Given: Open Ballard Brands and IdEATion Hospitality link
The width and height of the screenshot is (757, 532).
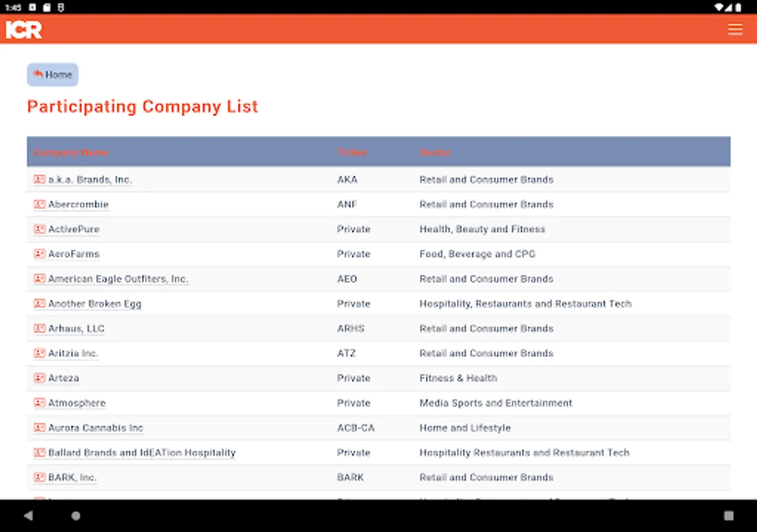Looking at the screenshot, I should point(142,453).
